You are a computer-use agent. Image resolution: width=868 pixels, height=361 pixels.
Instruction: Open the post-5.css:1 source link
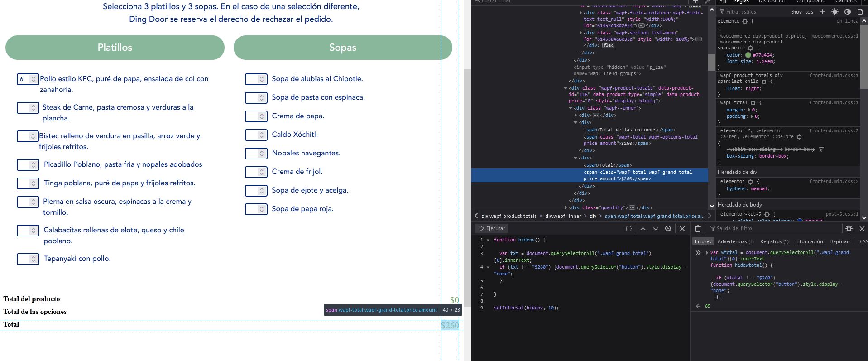click(842, 214)
